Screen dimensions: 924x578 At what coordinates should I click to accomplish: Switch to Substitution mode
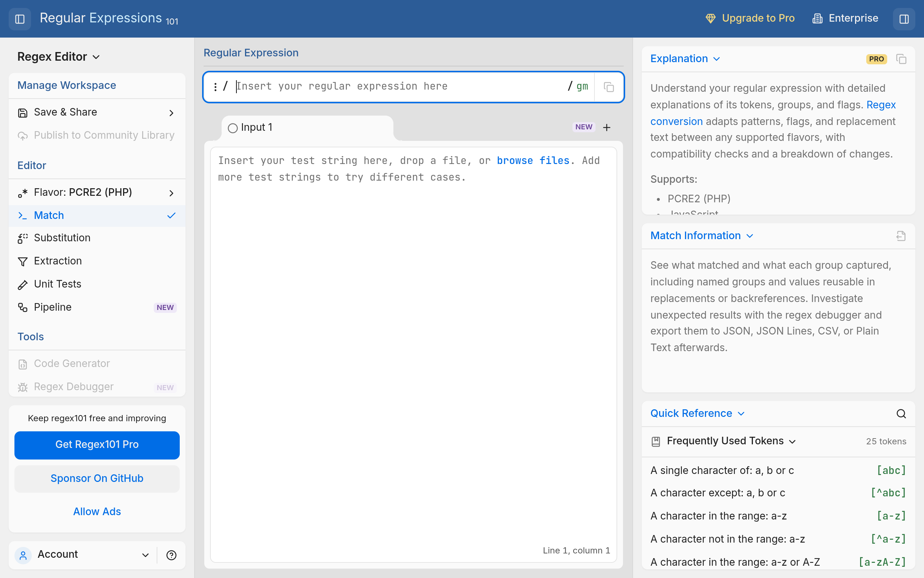tap(97, 238)
